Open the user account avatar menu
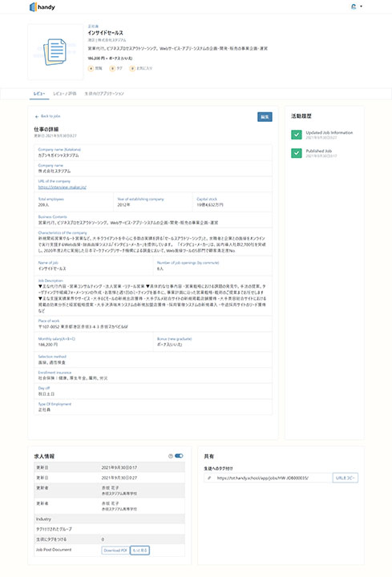This screenshot has width=392, height=577. click(354, 6)
